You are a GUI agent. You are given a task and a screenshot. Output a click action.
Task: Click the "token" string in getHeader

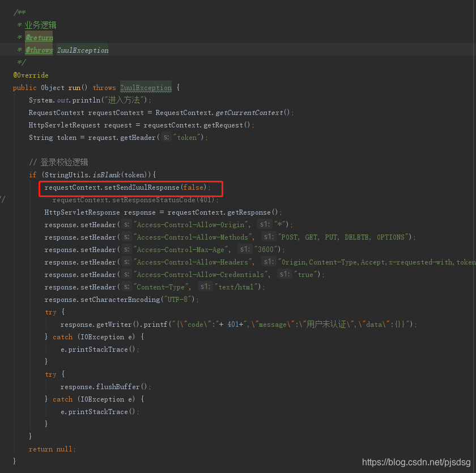tap(186, 138)
